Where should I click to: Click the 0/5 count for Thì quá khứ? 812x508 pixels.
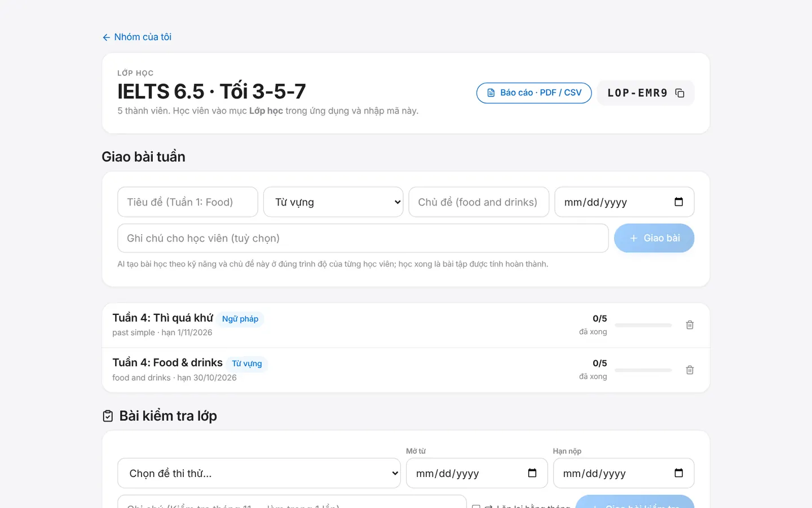[600, 319]
